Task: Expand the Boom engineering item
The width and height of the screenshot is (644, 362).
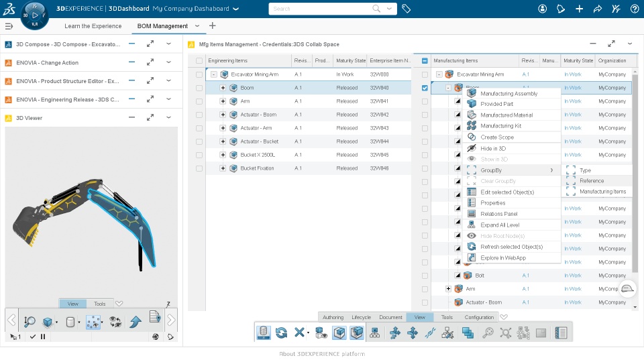Action: [223, 88]
